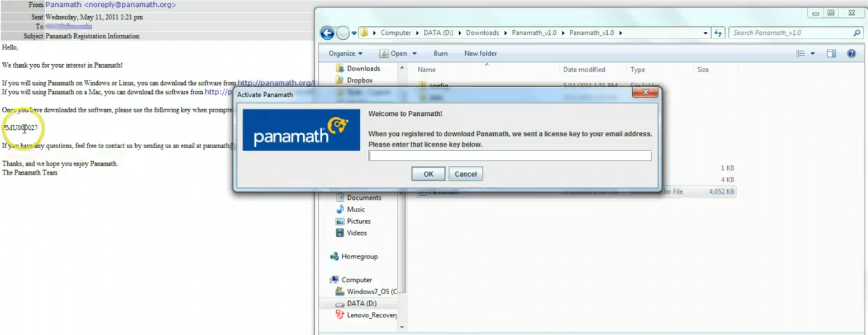
Task: Click Burn in Explorer toolbar
Action: pyautogui.click(x=441, y=54)
